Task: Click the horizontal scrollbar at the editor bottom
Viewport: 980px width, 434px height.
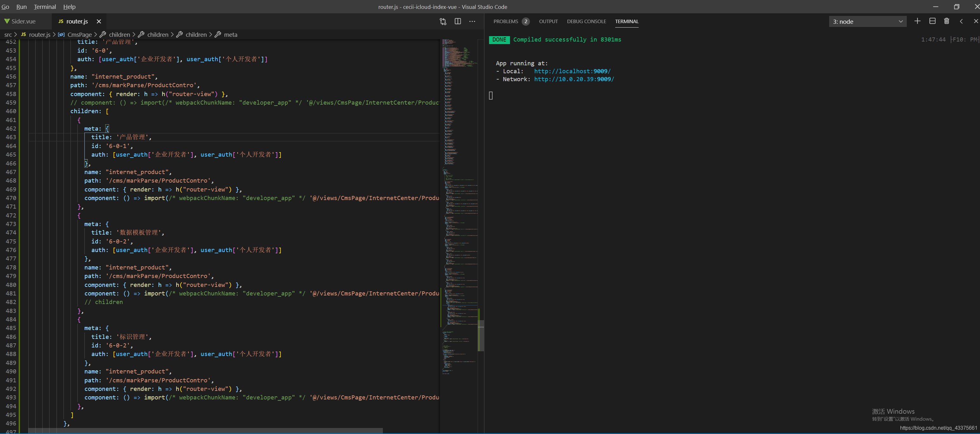Action: [205, 430]
